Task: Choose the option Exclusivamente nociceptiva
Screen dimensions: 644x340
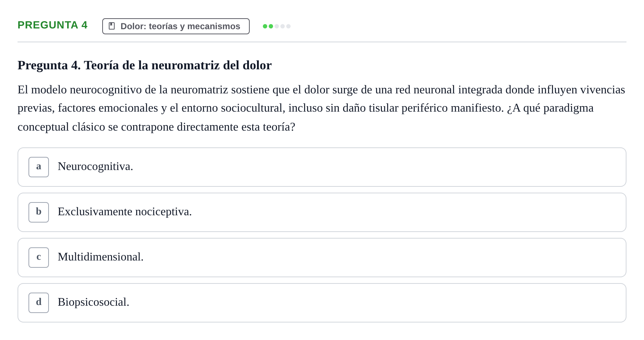Action: (322, 212)
